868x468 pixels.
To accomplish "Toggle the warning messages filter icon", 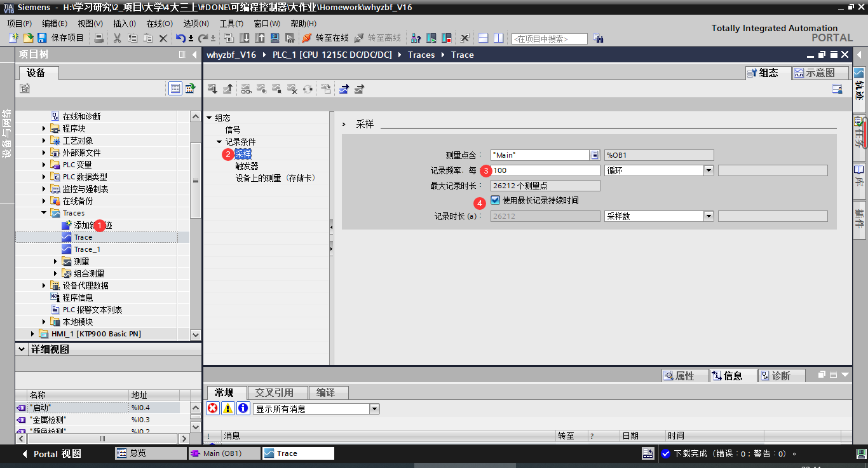I will click(227, 408).
